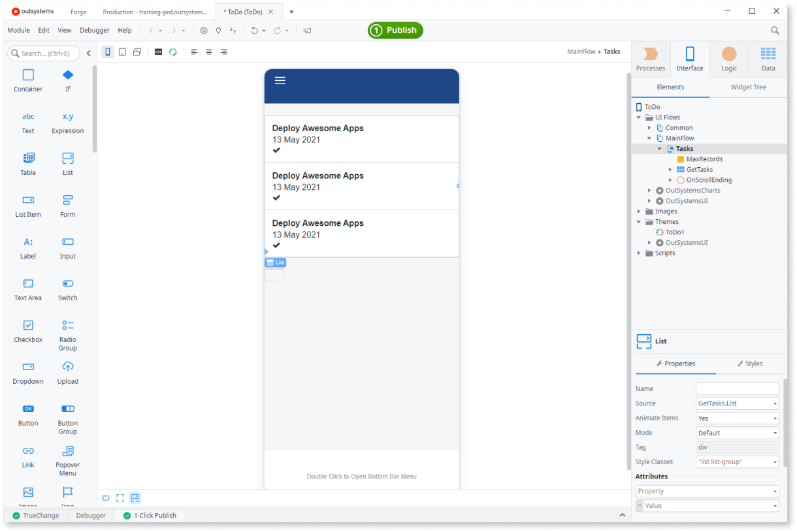Switch to tablet preview mode
Image resolution: width=797 pixels, height=532 pixels.
point(122,52)
